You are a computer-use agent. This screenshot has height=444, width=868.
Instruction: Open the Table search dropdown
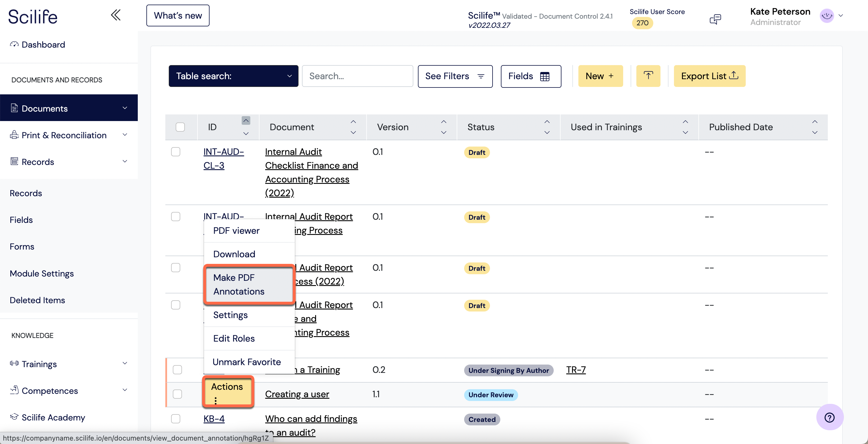pyautogui.click(x=234, y=76)
